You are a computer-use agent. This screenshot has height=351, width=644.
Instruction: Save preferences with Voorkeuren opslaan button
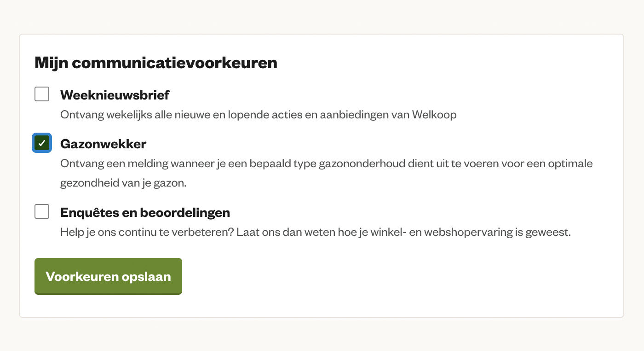108,276
